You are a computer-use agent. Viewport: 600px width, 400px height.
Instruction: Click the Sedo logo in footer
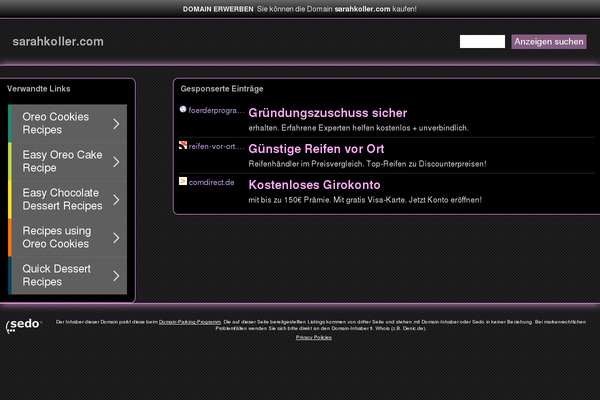[x=23, y=326]
